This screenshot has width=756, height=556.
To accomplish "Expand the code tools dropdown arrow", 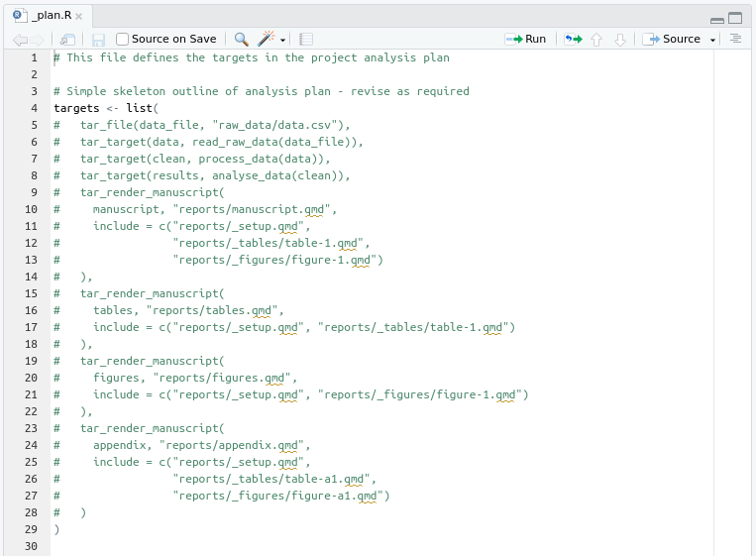I will pos(283,41).
